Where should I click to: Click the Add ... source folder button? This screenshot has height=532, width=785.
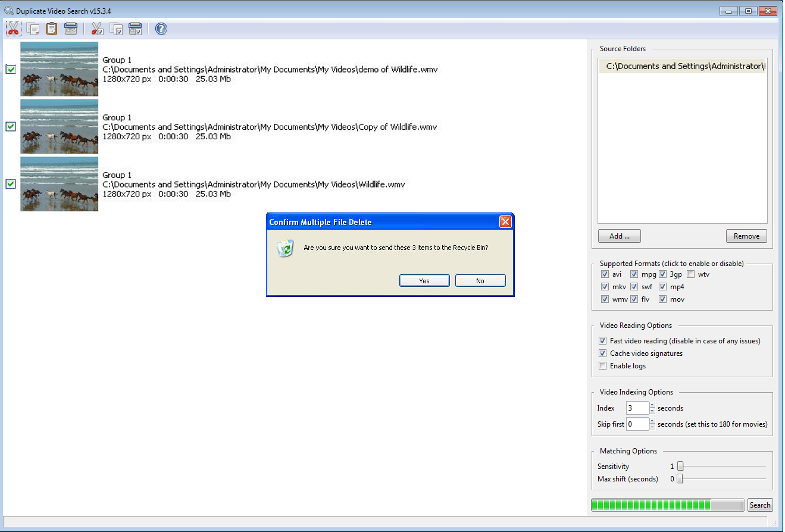click(x=620, y=236)
